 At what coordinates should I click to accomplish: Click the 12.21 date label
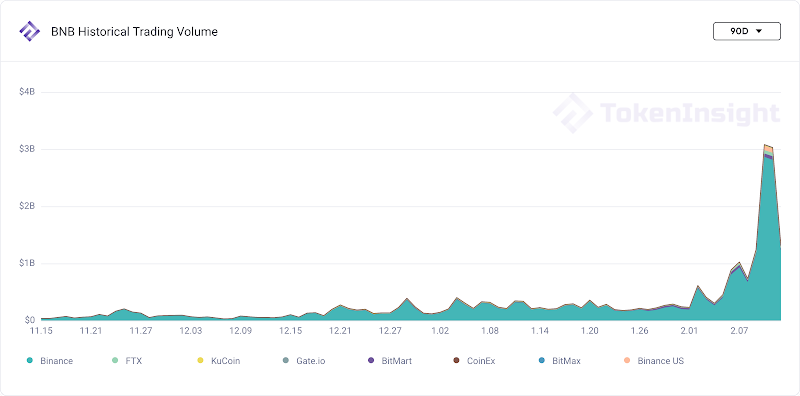pyautogui.click(x=340, y=331)
